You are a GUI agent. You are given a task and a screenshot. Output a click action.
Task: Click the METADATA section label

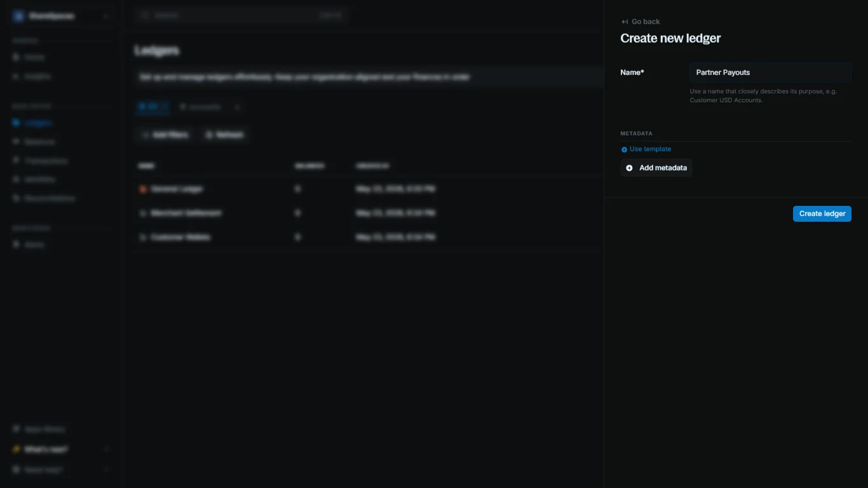click(x=636, y=133)
